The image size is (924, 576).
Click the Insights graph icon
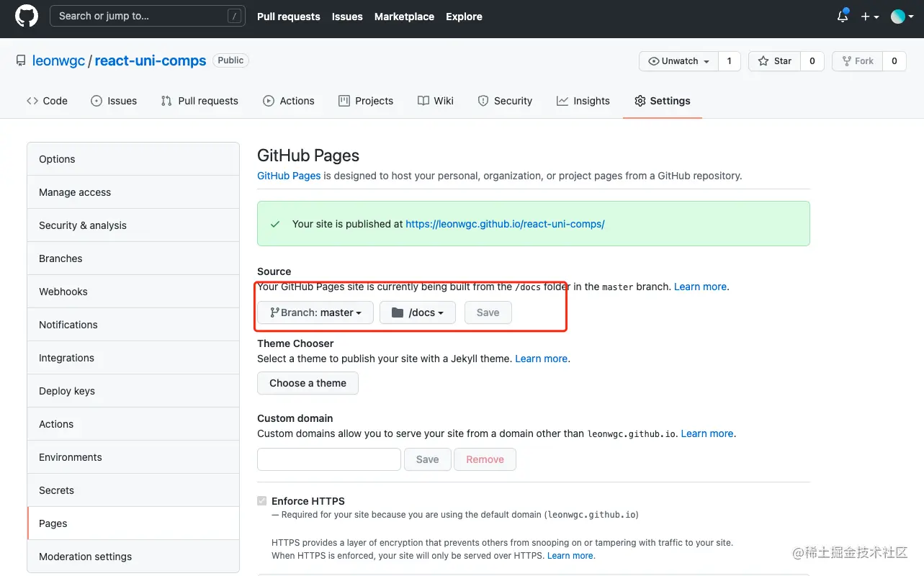click(562, 101)
